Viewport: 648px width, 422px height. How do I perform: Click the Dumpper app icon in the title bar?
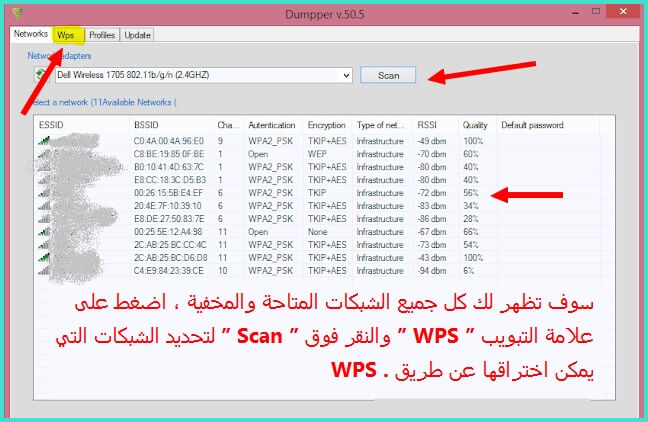17,14
